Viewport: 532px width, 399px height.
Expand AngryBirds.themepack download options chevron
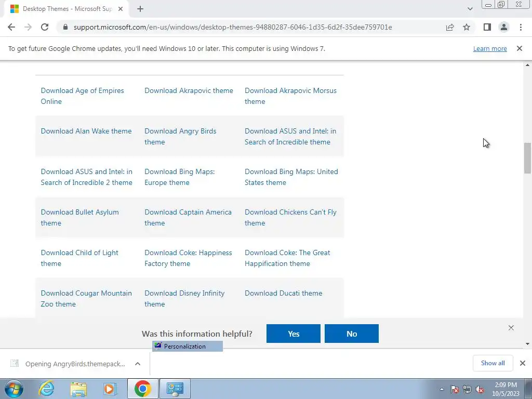coord(137,364)
